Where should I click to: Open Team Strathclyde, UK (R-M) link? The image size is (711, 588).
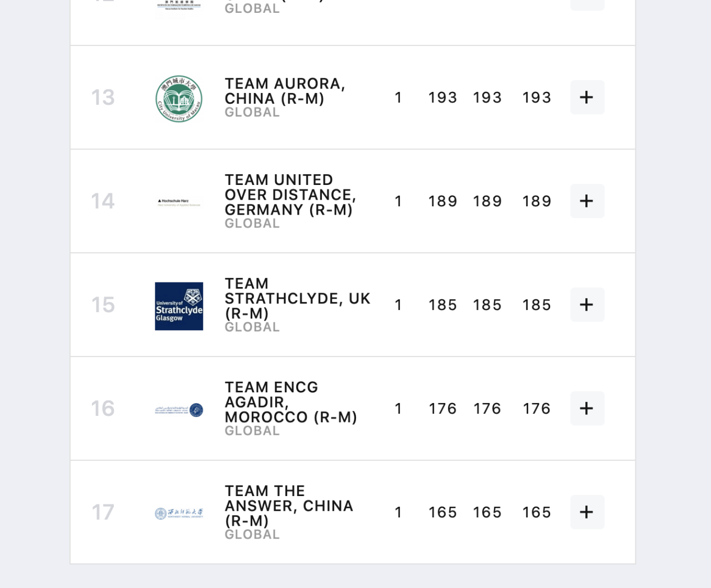297,298
